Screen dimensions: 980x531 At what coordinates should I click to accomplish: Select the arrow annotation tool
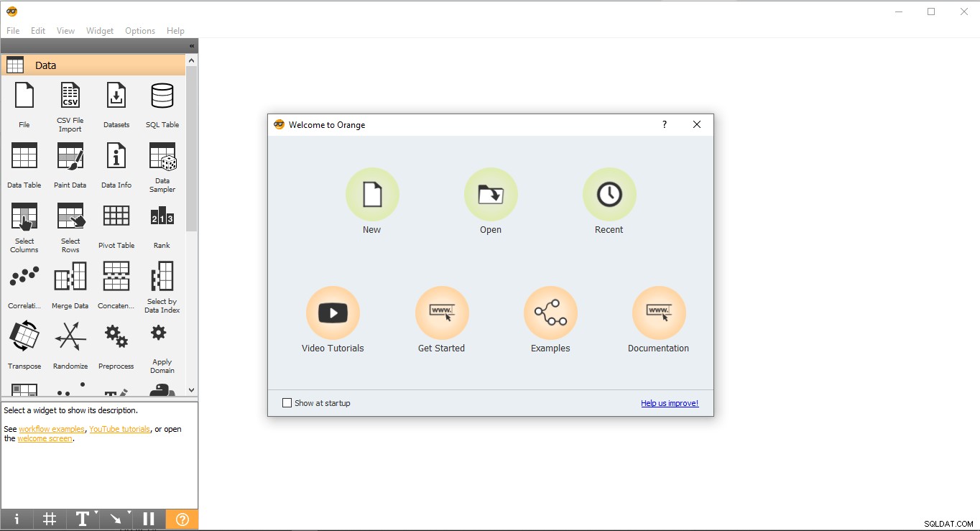116,519
